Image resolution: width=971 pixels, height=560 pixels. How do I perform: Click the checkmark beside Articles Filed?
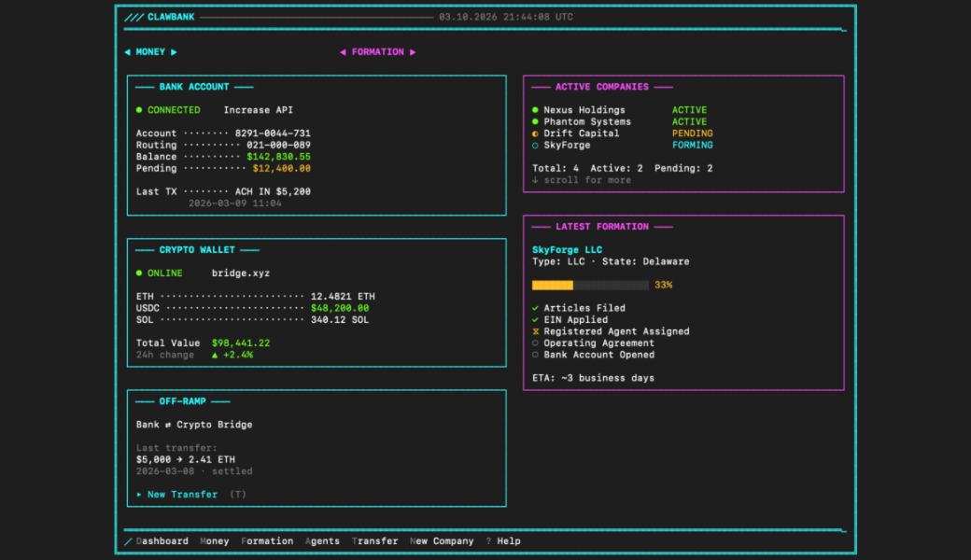[x=536, y=307]
